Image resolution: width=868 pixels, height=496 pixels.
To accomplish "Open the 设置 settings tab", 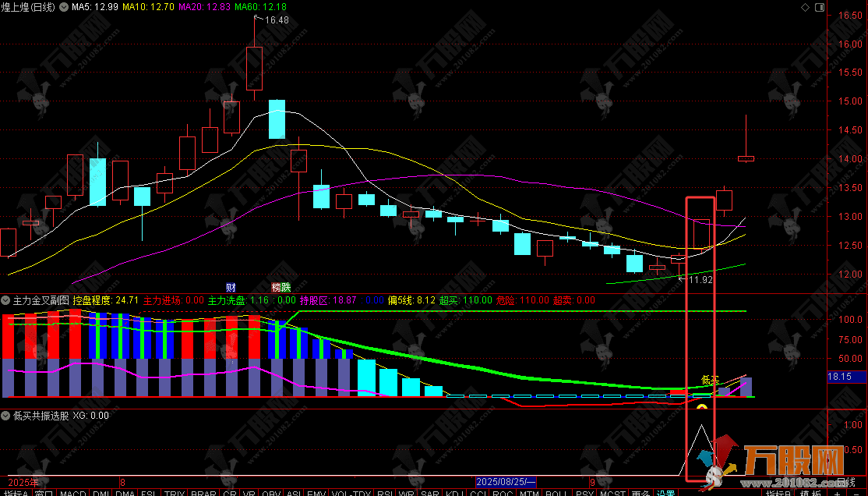I will pyautogui.click(x=666, y=493).
